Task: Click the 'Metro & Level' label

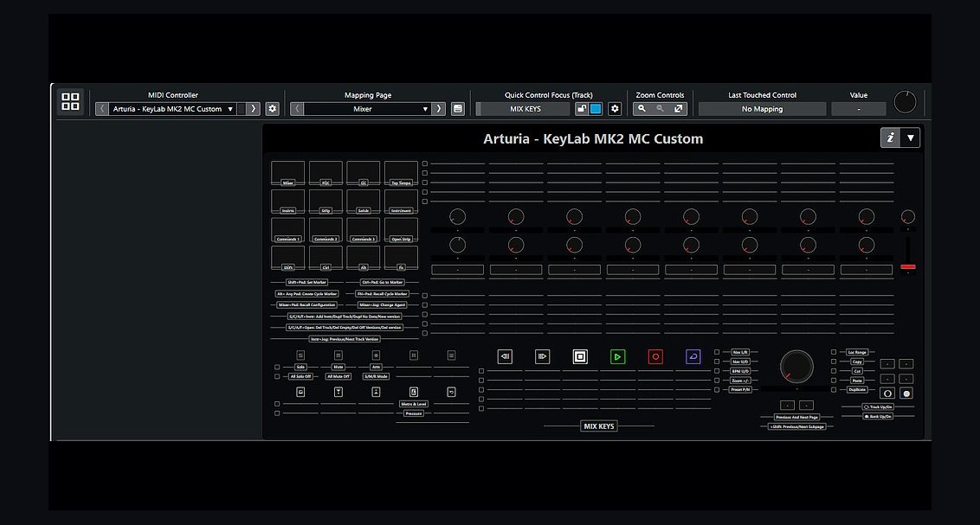Action: (x=414, y=404)
